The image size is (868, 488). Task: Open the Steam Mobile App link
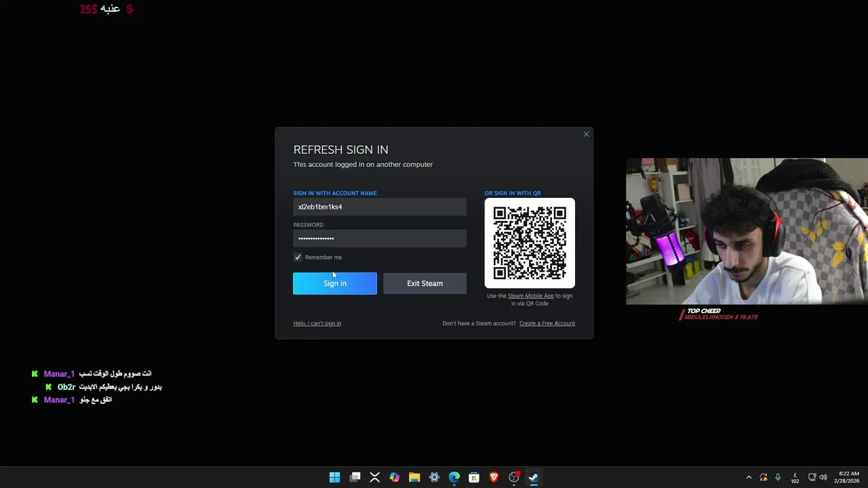point(530,296)
